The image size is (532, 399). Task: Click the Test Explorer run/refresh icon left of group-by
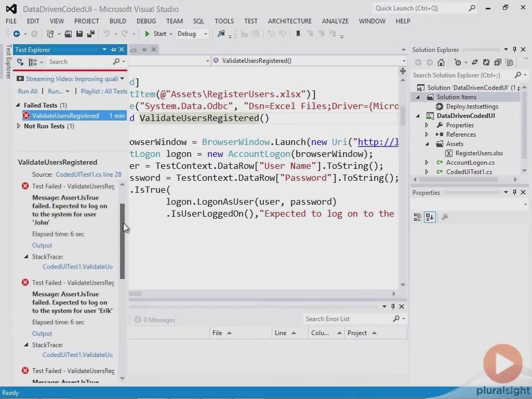coord(20,62)
